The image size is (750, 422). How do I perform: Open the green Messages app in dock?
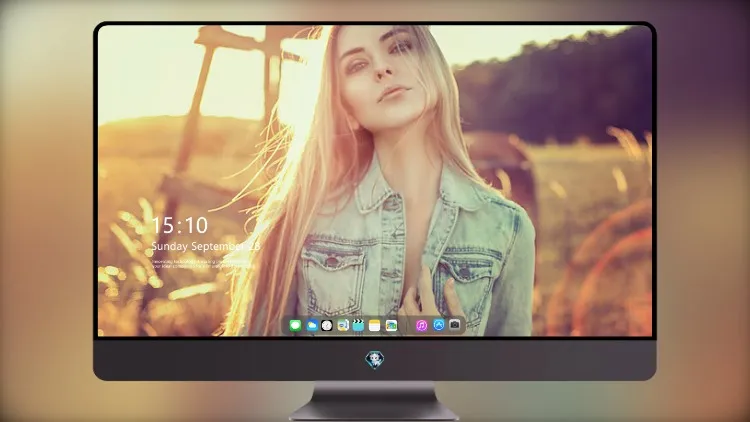point(295,326)
